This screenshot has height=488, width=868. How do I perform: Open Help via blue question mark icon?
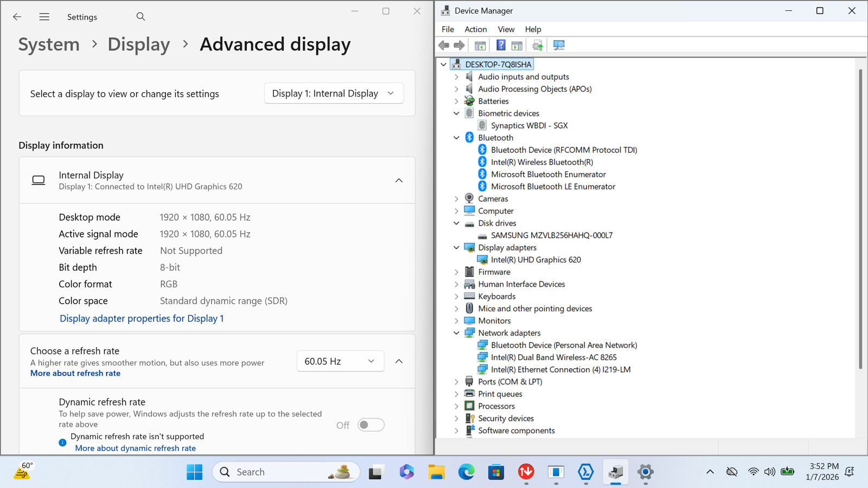501,45
